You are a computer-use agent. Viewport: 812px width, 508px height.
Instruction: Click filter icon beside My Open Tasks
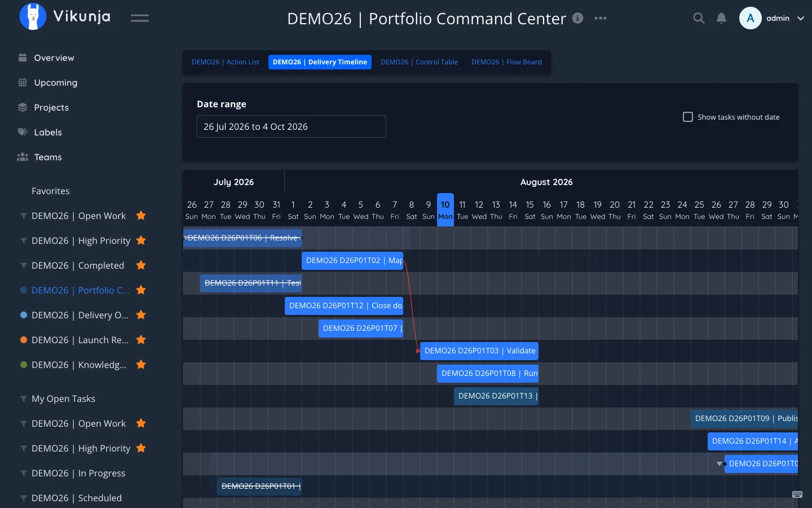[24, 398]
